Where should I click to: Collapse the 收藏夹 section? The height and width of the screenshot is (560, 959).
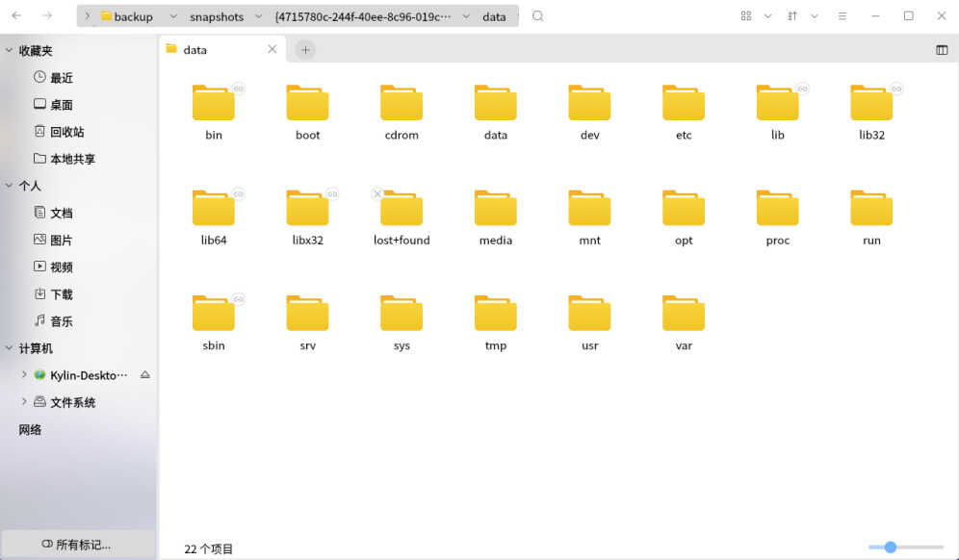[10, 51]
